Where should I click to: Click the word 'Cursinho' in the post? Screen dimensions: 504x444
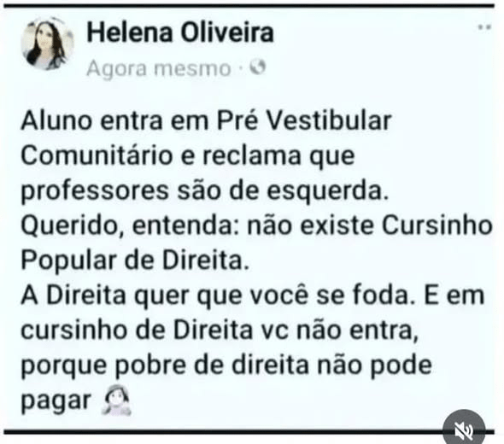(437, 226)
